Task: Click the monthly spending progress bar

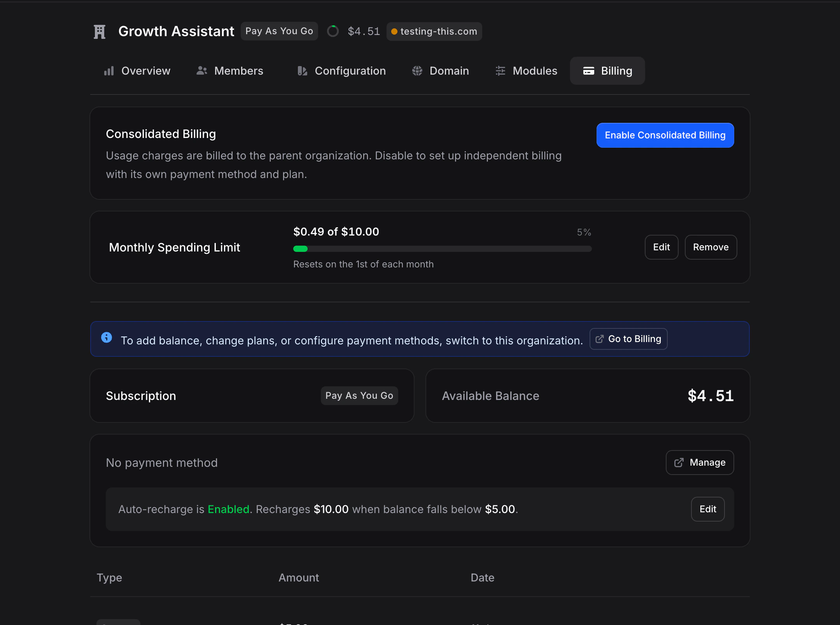Action: [442, 248]
